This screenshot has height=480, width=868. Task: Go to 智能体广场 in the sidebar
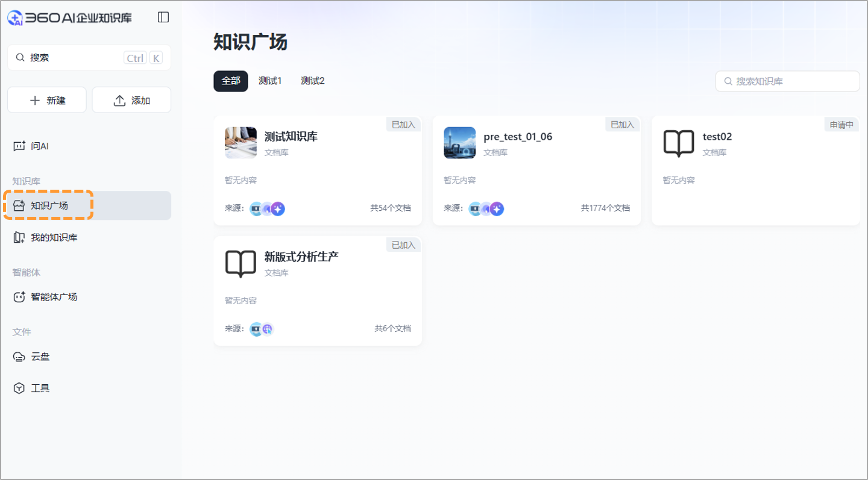54,297
